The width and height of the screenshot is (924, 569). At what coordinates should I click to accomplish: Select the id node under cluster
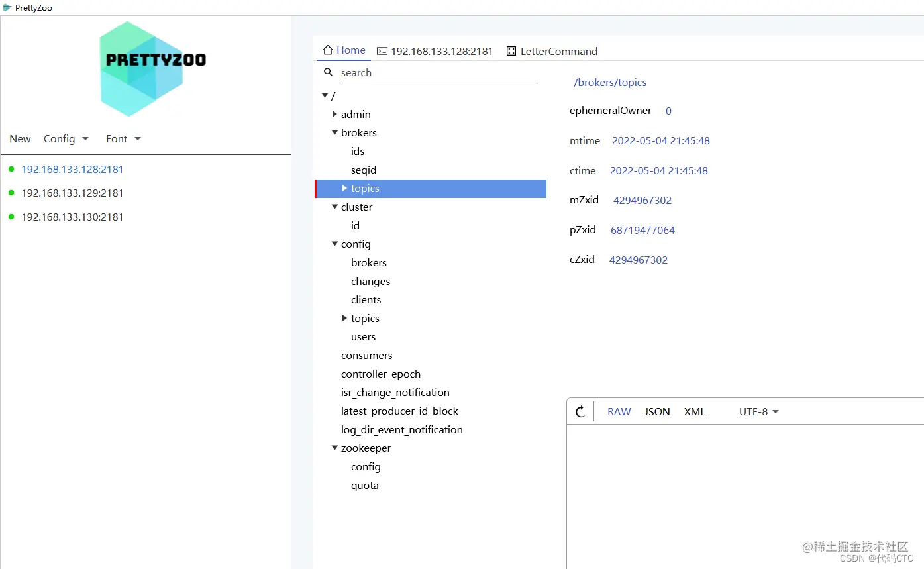(355, 225)
